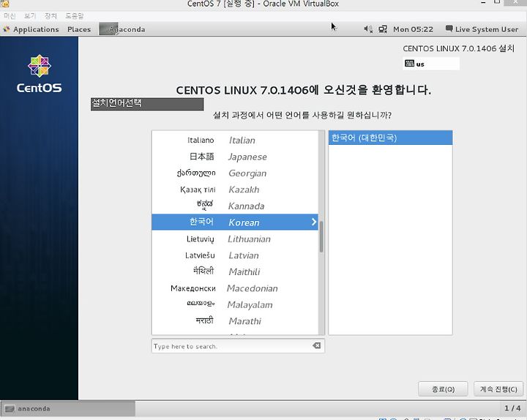
Task: Open Live System User menu
Action: 486,29
